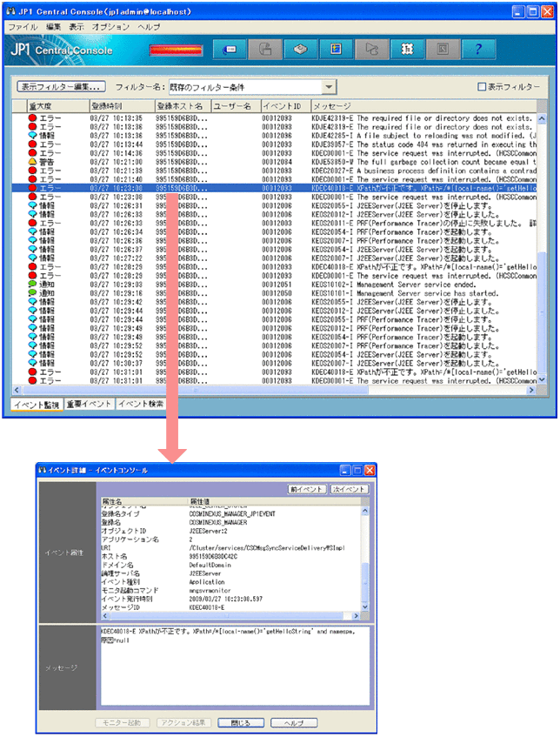
Task: Click error icon of 10:21:39 event row
Action: [32, 171]
